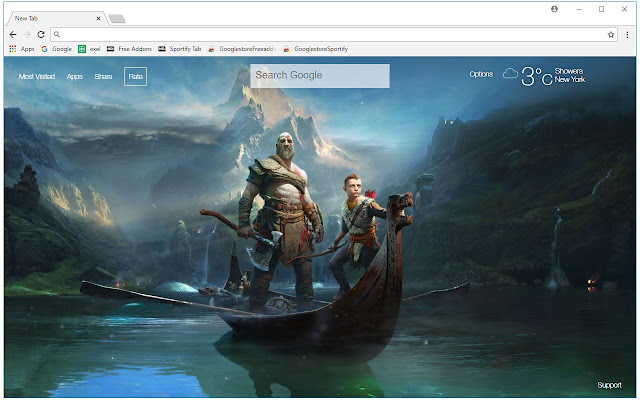This screenshot has height=400, width=640.
Task: Click the outlined Rate button
Action: pyautogui.click(x=136, y=76)
